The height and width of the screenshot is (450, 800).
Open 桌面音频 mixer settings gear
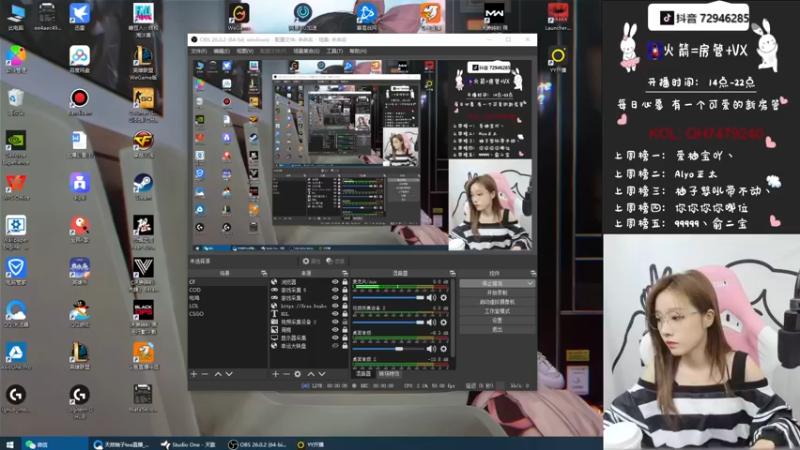point(443,349)
